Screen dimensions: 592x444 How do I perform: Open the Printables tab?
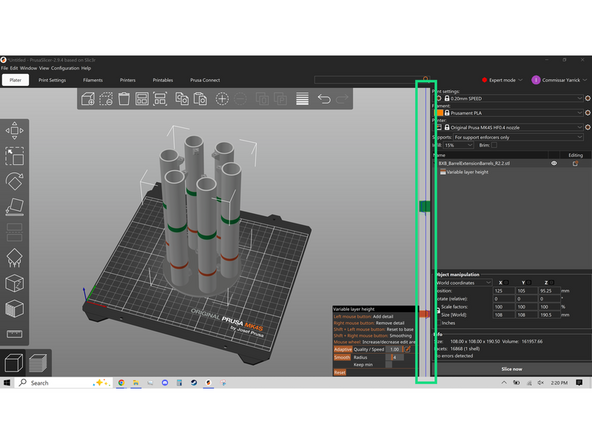tap(163, 80)
